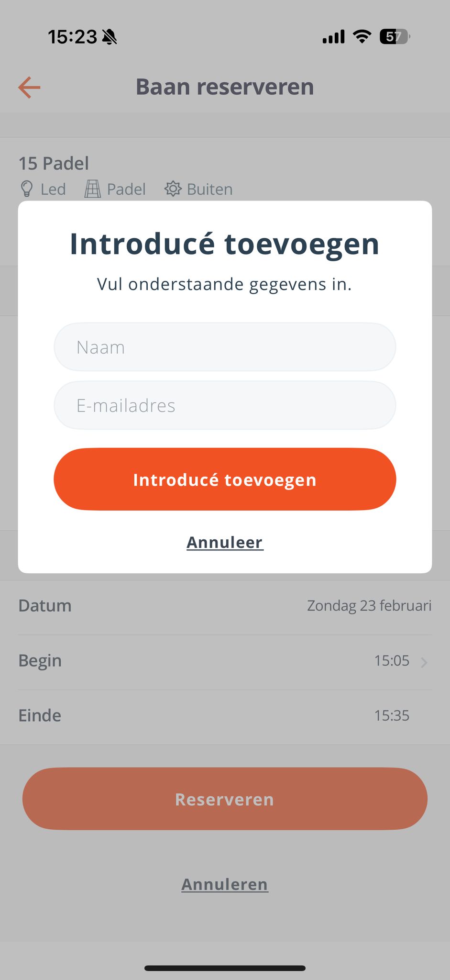Screen dimensions: 450x980
Task: Click the Annuleren link at bottom
Action: 225,885
